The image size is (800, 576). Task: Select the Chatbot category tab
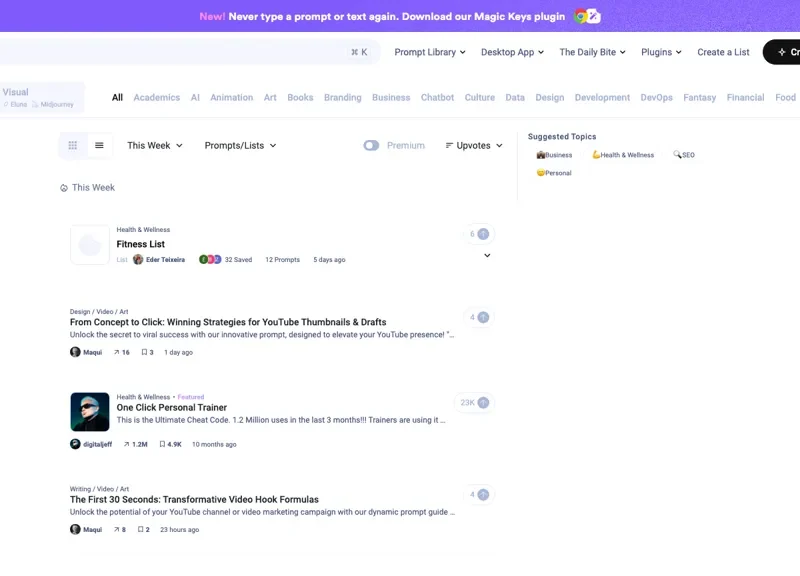[x=437, y=98]
